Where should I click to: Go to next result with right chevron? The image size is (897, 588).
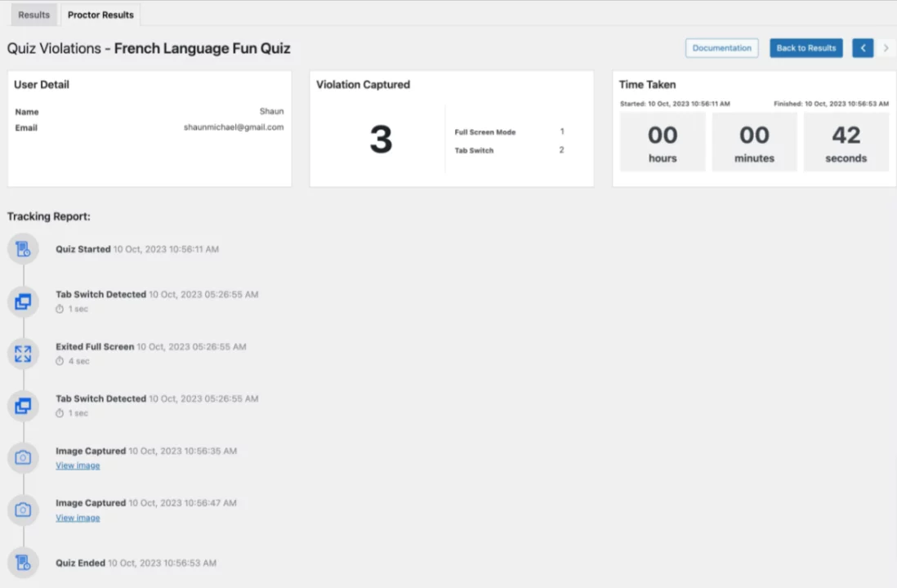tap(886, 48)
